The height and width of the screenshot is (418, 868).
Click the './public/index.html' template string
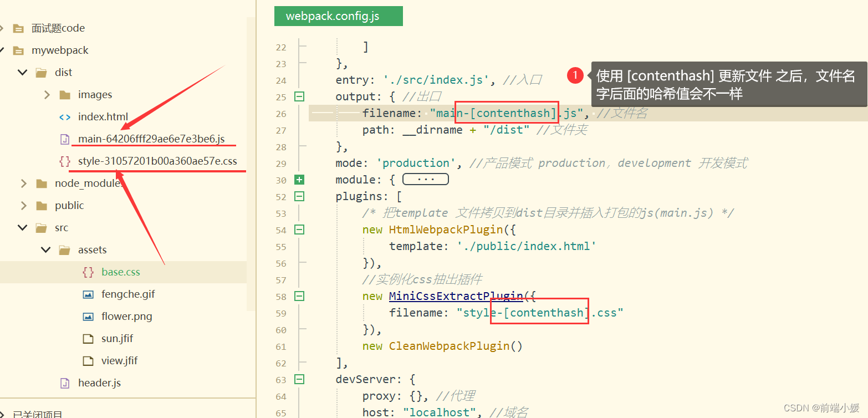coord(527,246)
